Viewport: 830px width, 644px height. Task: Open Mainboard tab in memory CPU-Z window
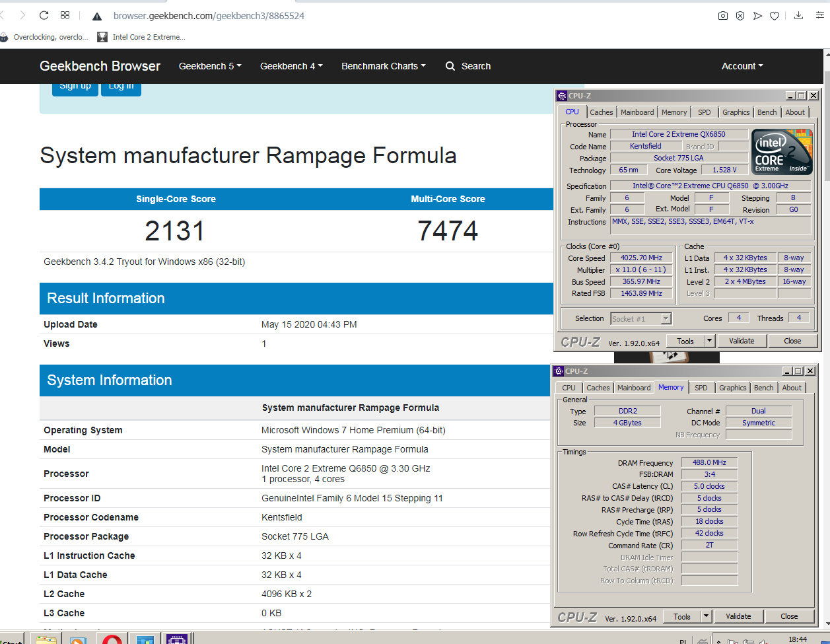click(634, 388)
